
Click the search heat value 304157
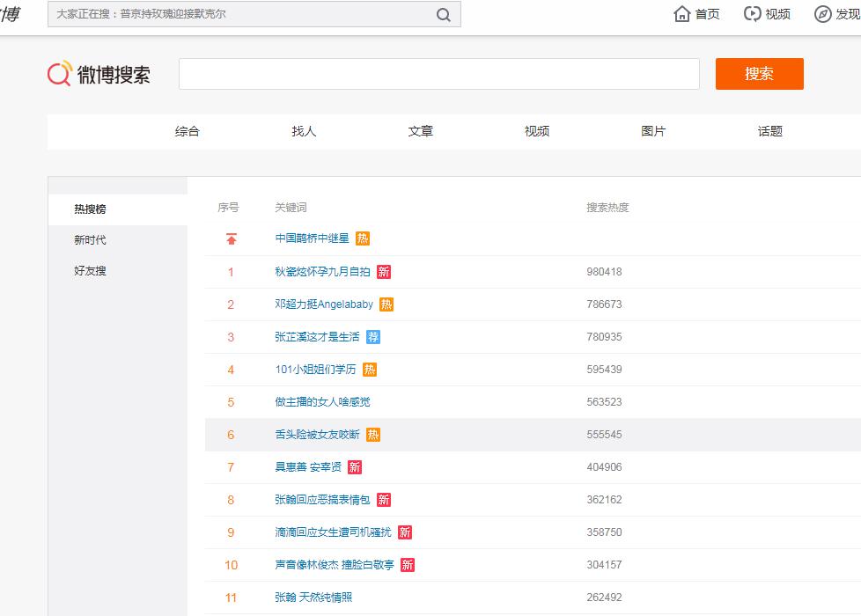pyautogui.click(x=604, y=565)
